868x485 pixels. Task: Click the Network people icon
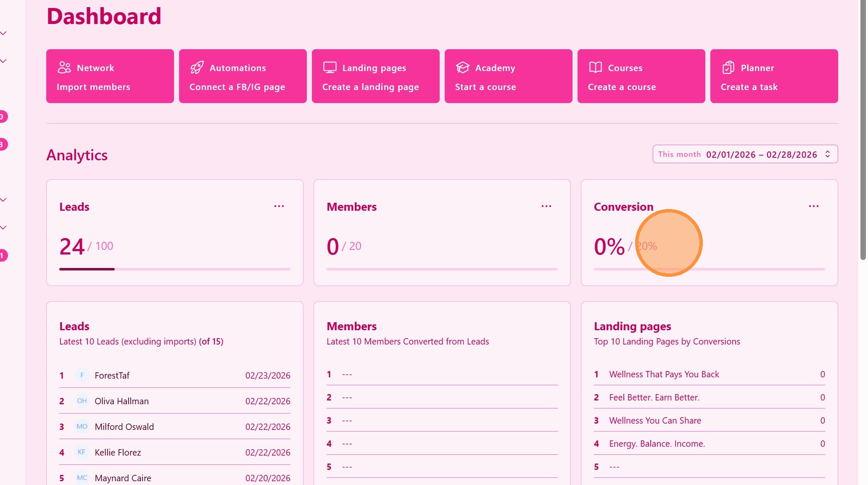point(64,67)
